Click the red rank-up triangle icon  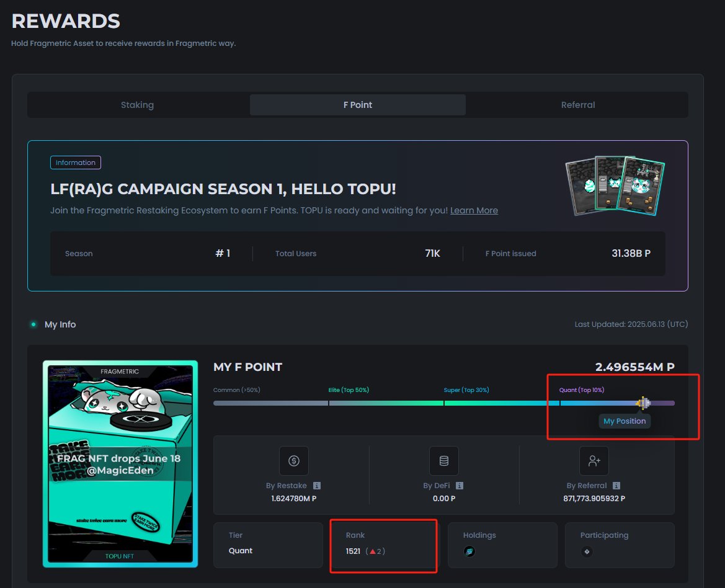pos(373,551)
